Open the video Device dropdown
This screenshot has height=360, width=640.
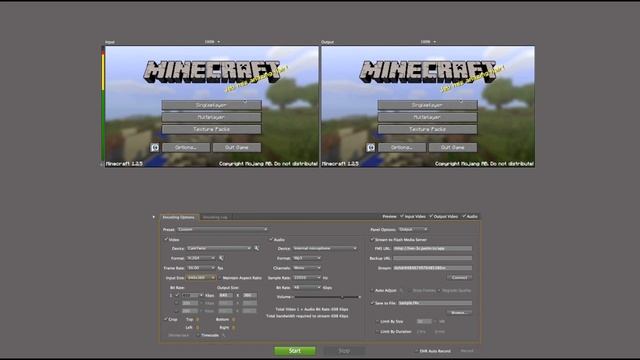pos(219,248)
